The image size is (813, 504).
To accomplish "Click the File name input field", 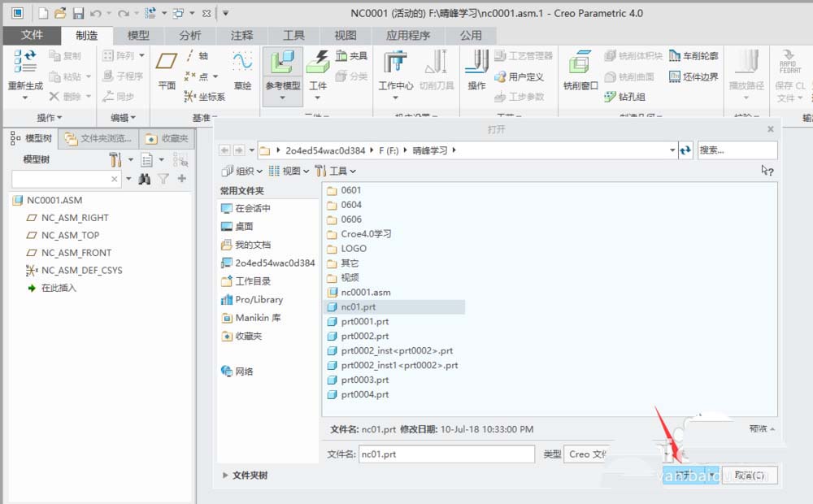I will tap(446, 454).
